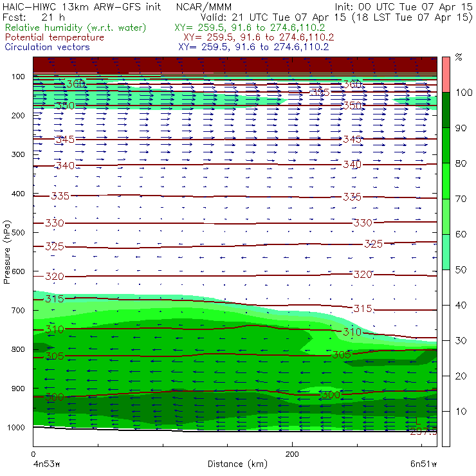
Task: Click the red 'L' low marker
Action: pyautogui.click(x=418, y=421)
